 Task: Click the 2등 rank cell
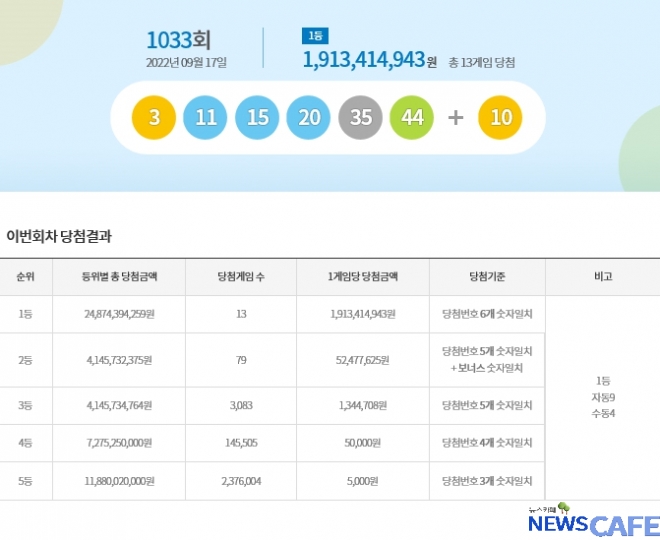click(x=25, y=360)
